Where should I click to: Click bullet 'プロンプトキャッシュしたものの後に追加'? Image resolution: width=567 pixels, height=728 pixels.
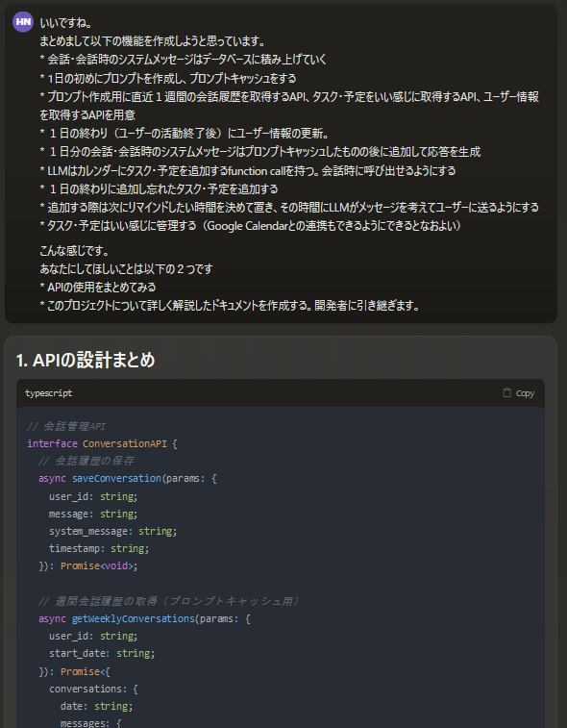pos(260,152)
